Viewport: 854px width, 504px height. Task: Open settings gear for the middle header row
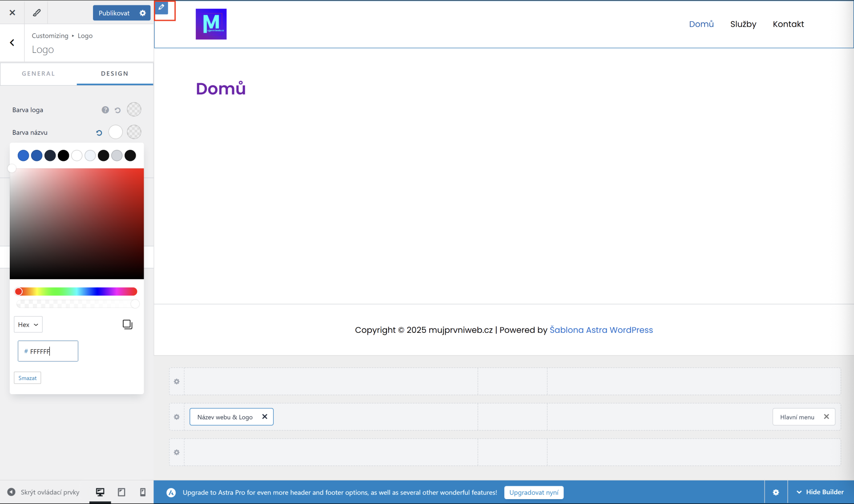[177, 417]
